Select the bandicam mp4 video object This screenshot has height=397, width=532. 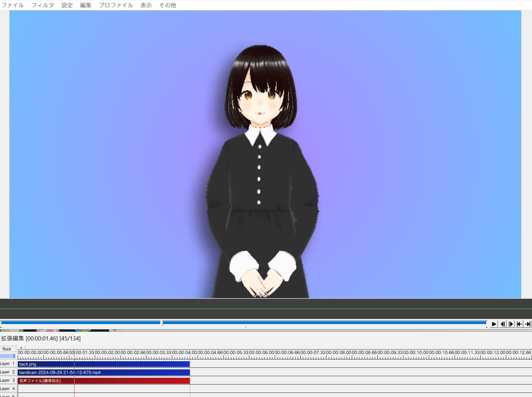pos(104,372)
